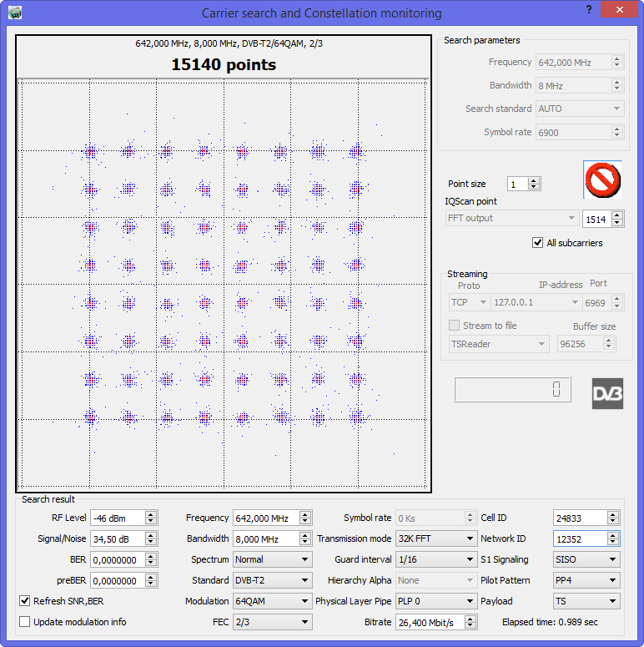Toggle the Stream to file checkbox
Image resolution: width=644 pixels, height=647 pixels.
coord(454,325)
